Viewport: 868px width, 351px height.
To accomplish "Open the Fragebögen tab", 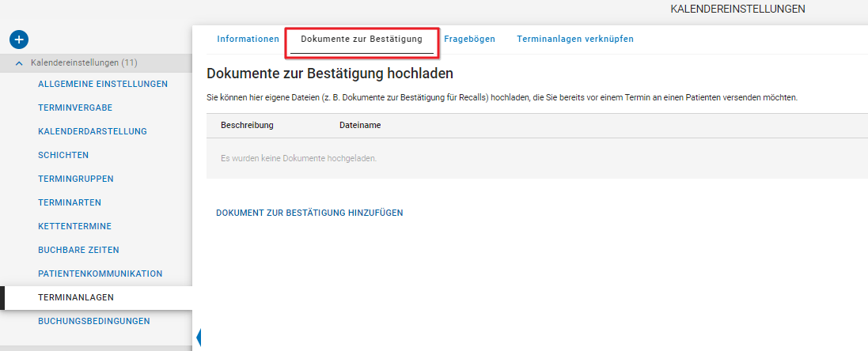I will click(x=469, y=39).
